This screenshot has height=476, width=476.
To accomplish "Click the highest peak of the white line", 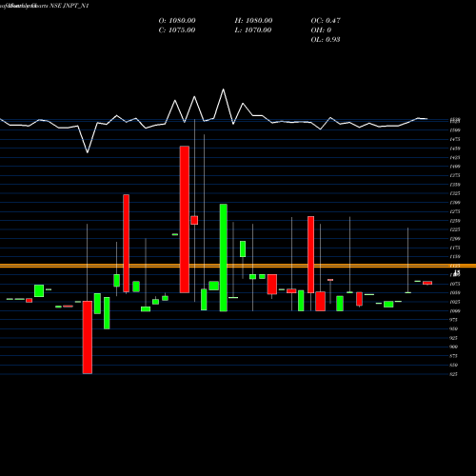I will [224, 89].
